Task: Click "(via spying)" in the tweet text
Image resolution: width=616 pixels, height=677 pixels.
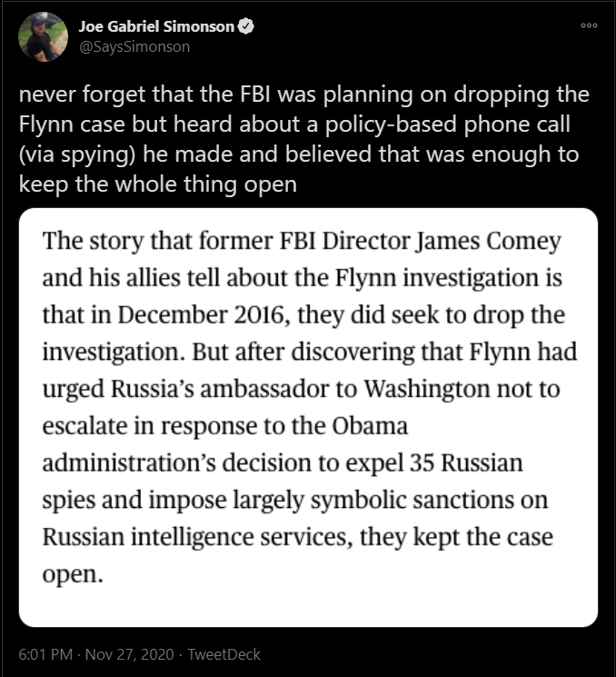Action: (77, 154)
